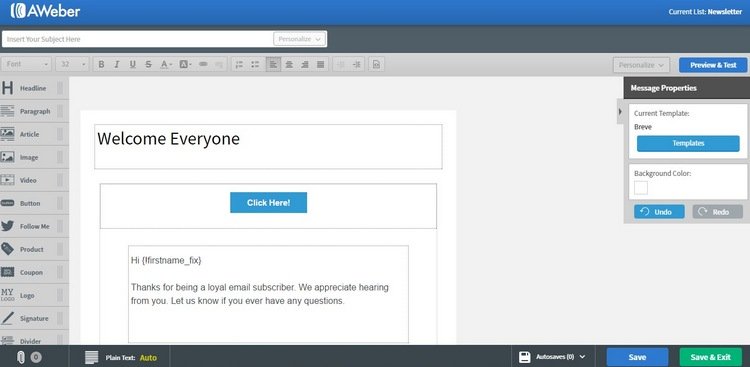Open the Personalize dropdown in subject field
The image size is (750, 367).
click(x=299, y=39)
